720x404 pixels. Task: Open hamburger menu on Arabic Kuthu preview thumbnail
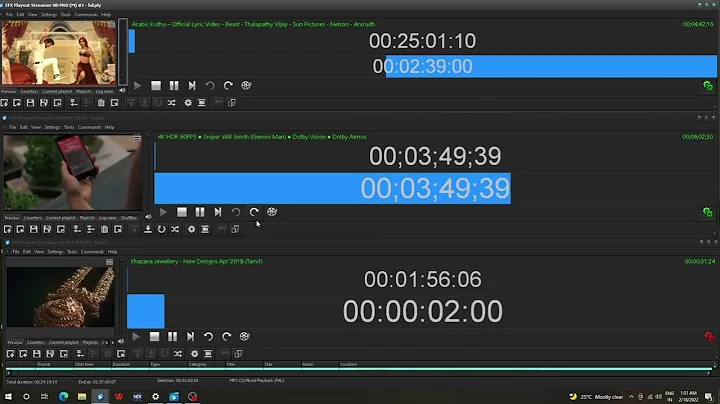(112, 25)
